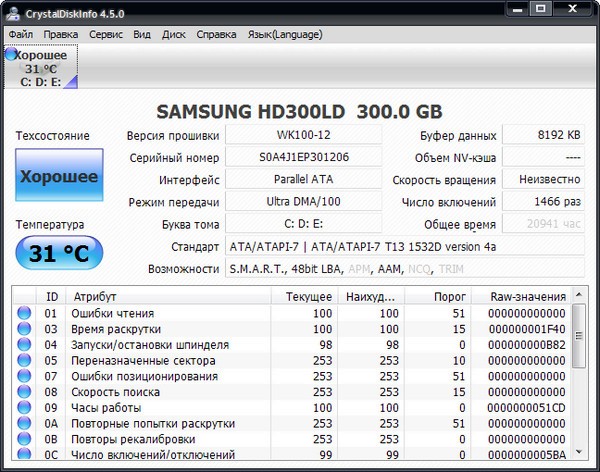Click the status icon for Время раскрутки
Viewport: 600px width, 472px height.
tap(24, 329)
